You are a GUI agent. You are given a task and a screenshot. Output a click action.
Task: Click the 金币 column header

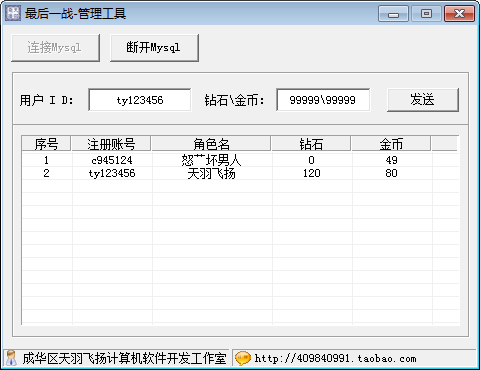click(x=391, y=144)
